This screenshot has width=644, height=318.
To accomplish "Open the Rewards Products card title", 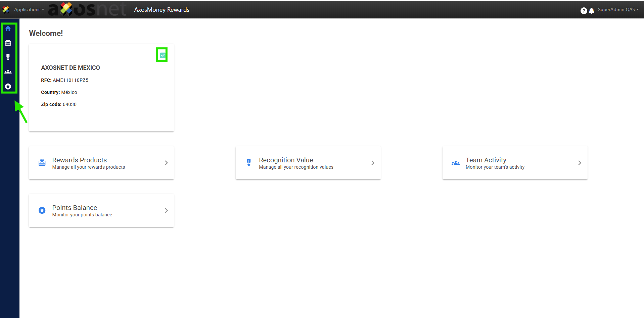I will (79, 160).
